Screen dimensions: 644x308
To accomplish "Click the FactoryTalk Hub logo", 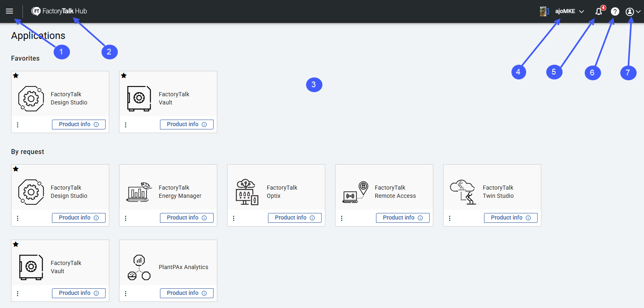I will coord(59,11).
